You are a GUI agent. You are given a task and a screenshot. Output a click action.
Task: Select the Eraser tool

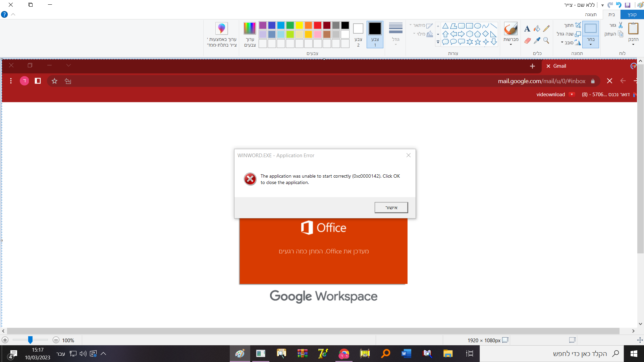point(527,41)
